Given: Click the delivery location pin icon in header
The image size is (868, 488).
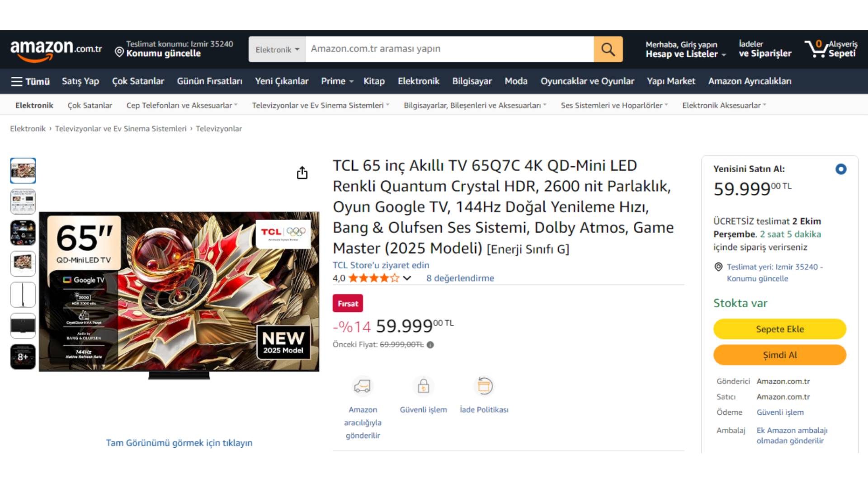Looking at the screenshot, I should click(119, 52).
